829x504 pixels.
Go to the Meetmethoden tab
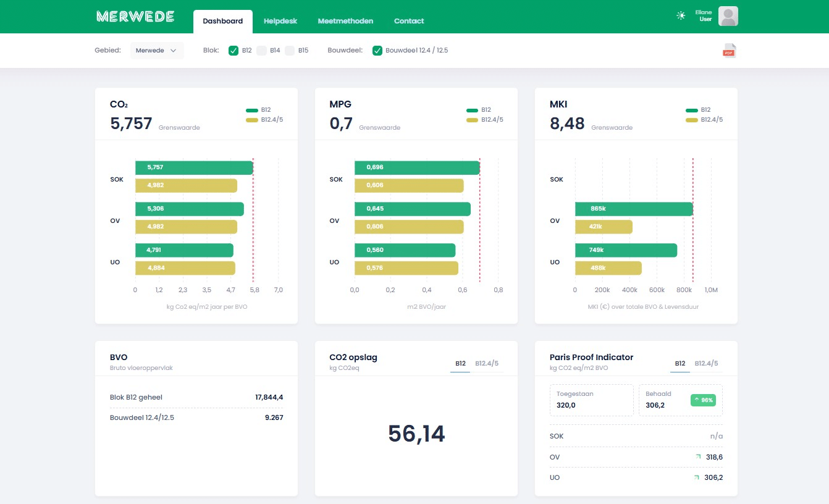point(345,21)
